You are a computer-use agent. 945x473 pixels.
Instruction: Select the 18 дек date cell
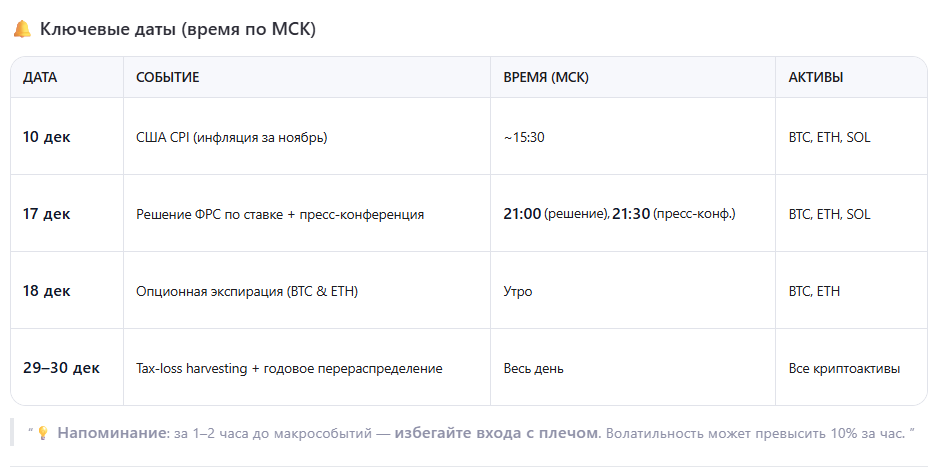[47, 291]
